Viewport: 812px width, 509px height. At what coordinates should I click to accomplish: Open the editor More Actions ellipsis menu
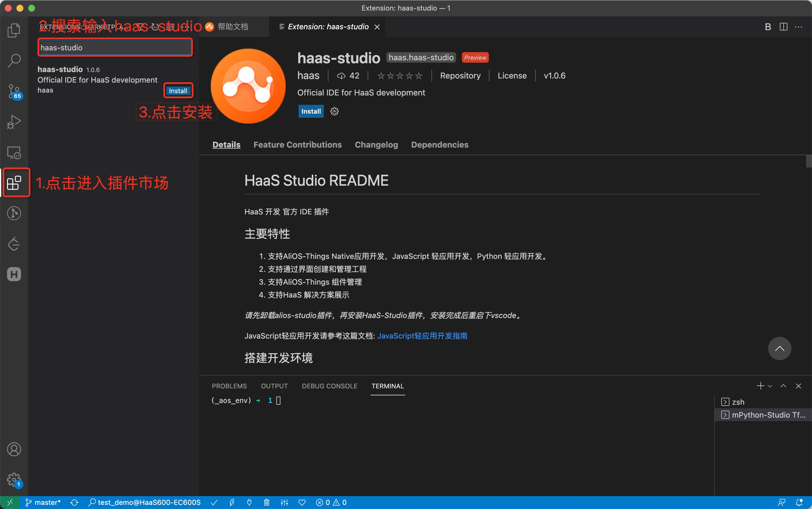[799, 27]
